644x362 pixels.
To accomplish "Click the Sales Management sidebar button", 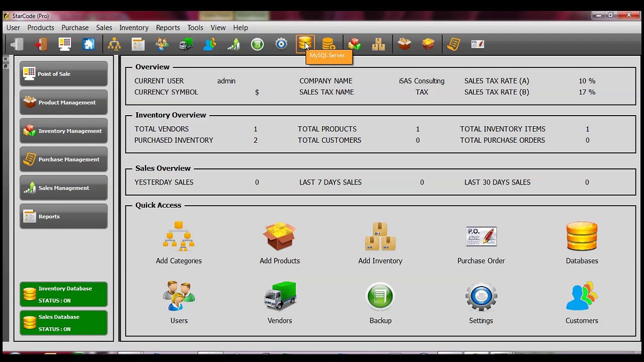I will click(x=63, y=188).
